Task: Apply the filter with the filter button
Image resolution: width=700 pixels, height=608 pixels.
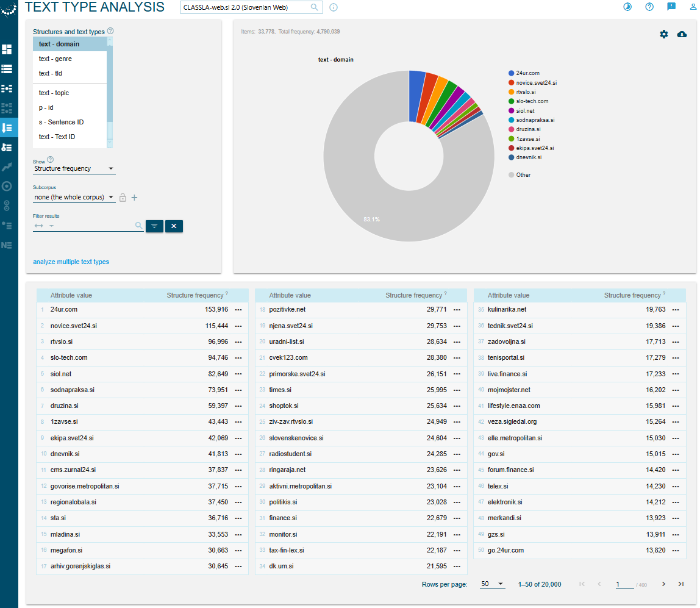Action: 154,226
